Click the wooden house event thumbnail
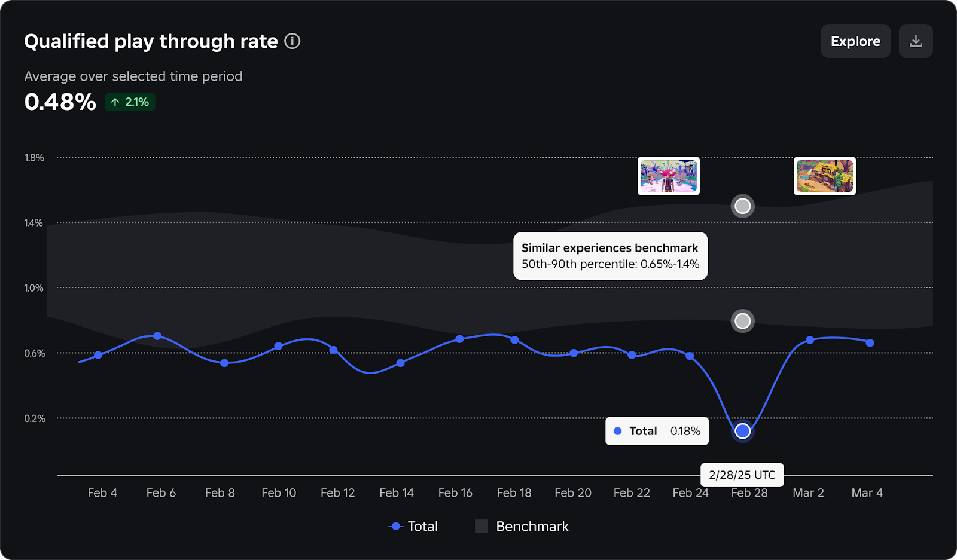The image size is (957, 560). coord(824,176)
